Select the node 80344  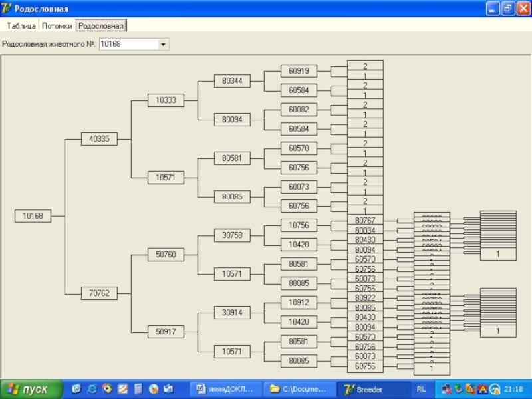click(x=232, y=81)
